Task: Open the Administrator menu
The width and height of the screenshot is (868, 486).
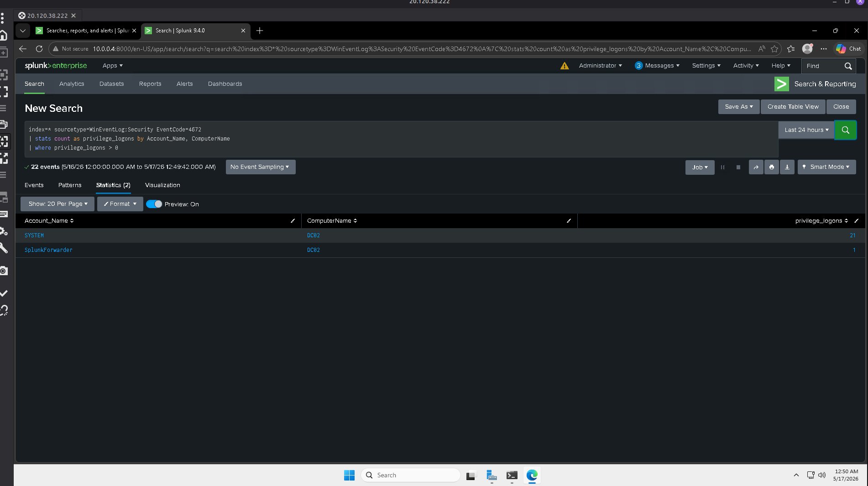Action: coord(600,66)
